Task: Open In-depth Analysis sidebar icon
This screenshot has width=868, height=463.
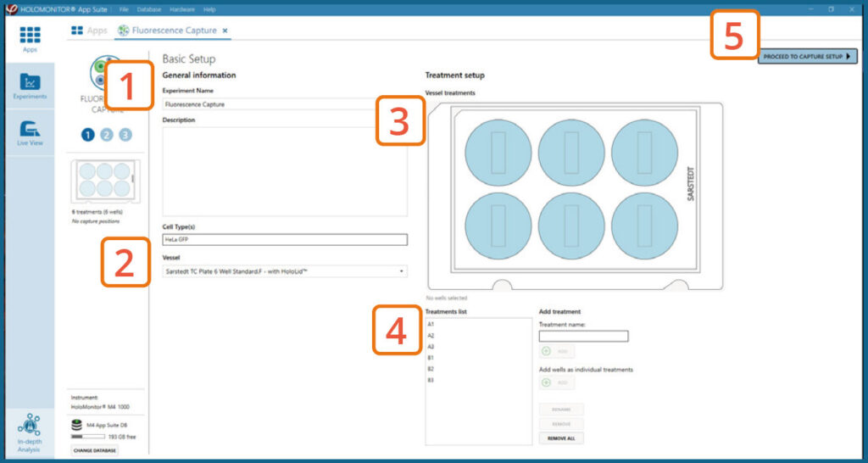Action: (30, 433)
